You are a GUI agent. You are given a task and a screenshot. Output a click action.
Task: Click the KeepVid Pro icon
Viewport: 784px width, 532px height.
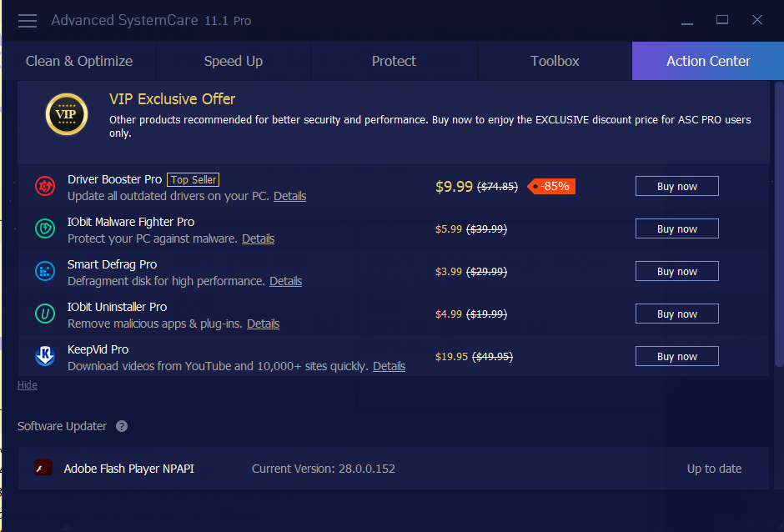point(45,356)
